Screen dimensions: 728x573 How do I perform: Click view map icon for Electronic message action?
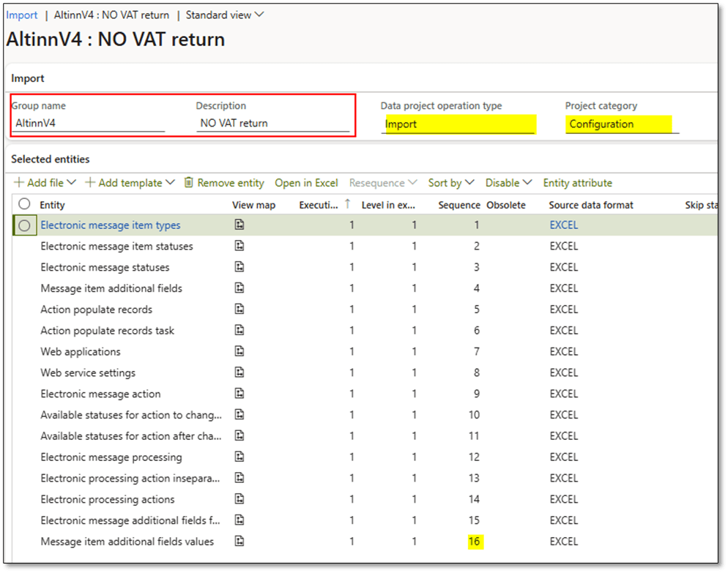[x=239, y=394]
